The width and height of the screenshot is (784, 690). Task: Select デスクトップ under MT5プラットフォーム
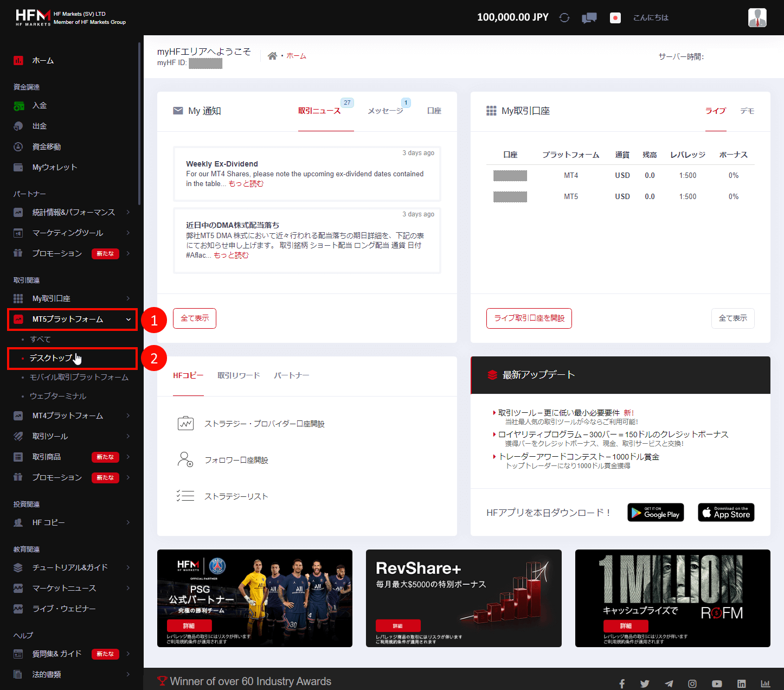(52, 358)
